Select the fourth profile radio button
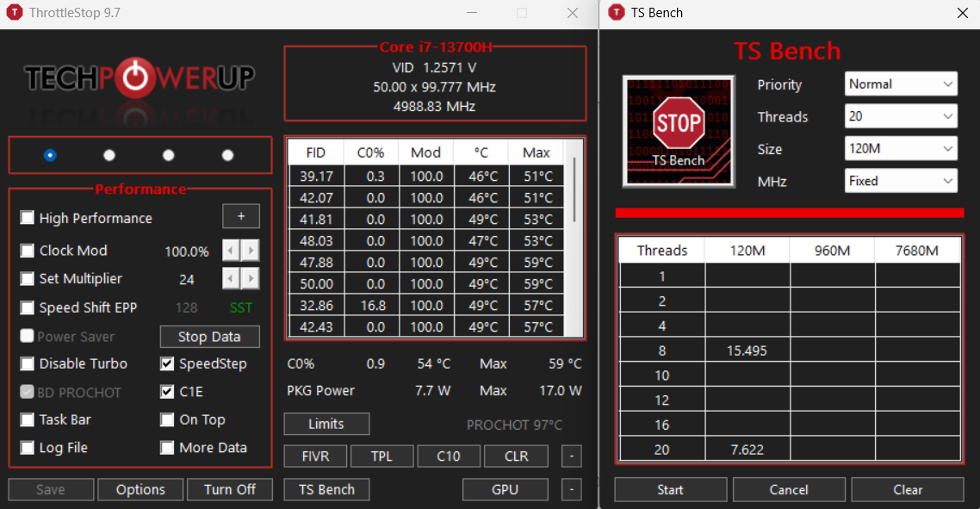The height and width of the screenshot is (509, 980). 227,155
